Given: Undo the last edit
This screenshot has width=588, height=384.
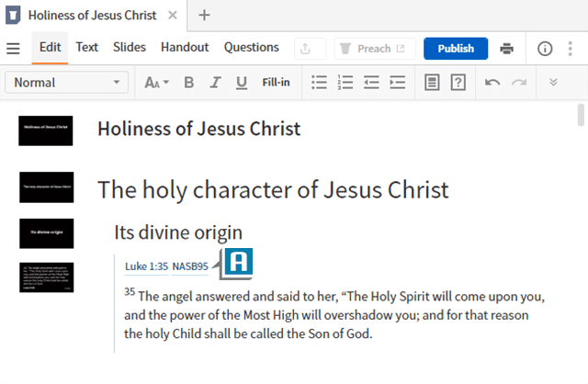Looking at the screenshot, I should [x=492, y=83].
